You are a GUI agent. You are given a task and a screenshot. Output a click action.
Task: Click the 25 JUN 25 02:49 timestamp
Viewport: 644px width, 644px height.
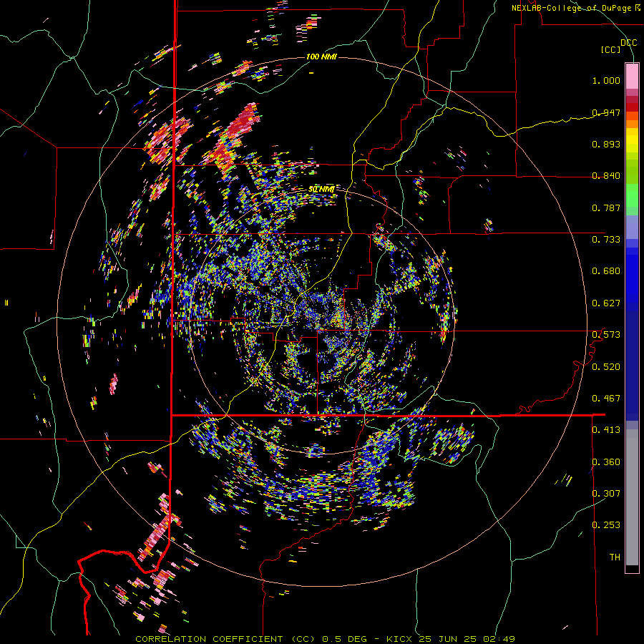pyautogui.click(x=467, y=639)
